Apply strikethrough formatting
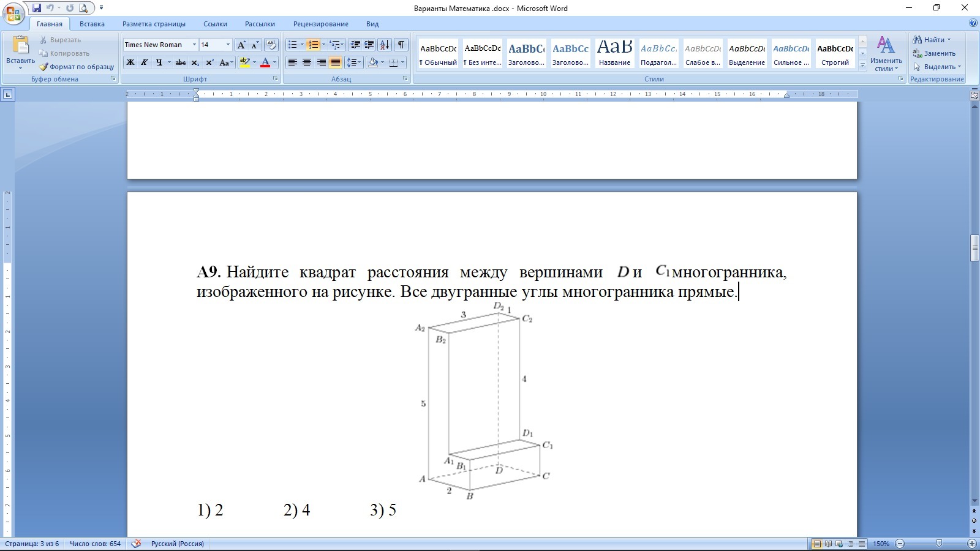 180,62
